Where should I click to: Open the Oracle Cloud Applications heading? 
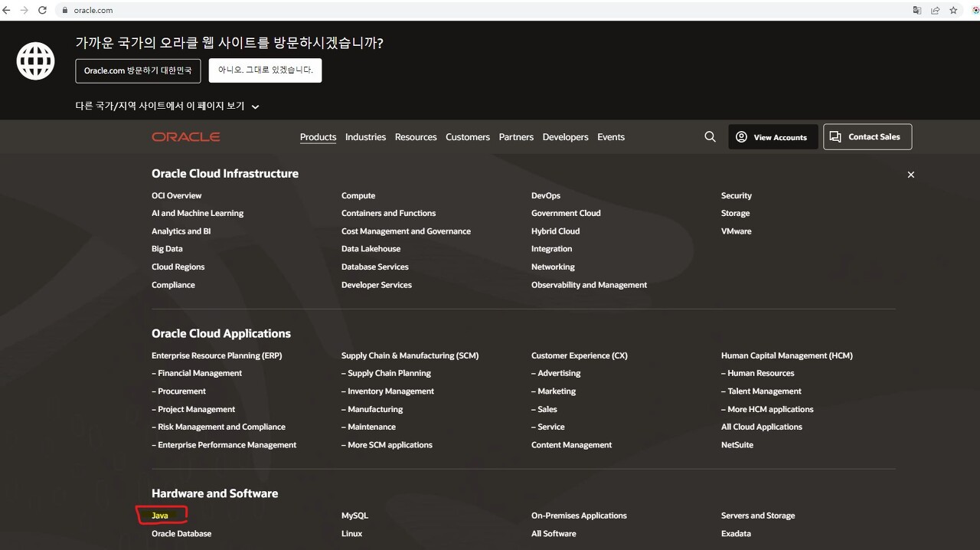pyautogui.click(x=221, y=333)
